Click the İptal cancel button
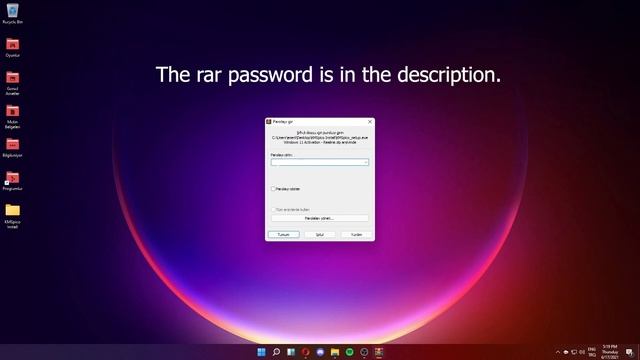640x360 pixels. coord(320,235)
